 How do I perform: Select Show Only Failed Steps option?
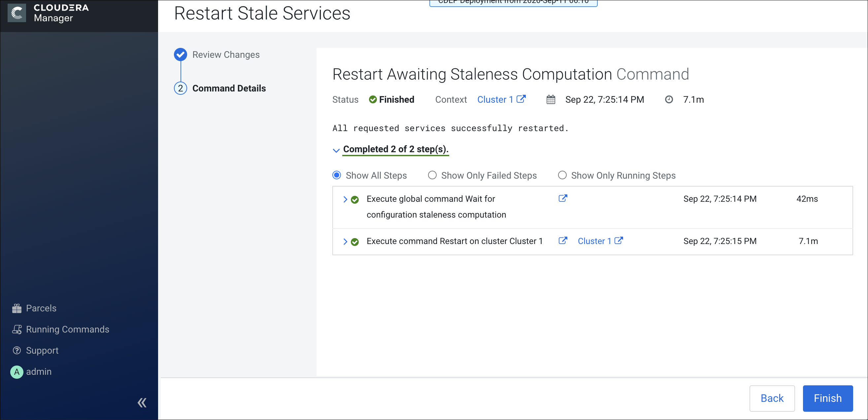[432, 175]
